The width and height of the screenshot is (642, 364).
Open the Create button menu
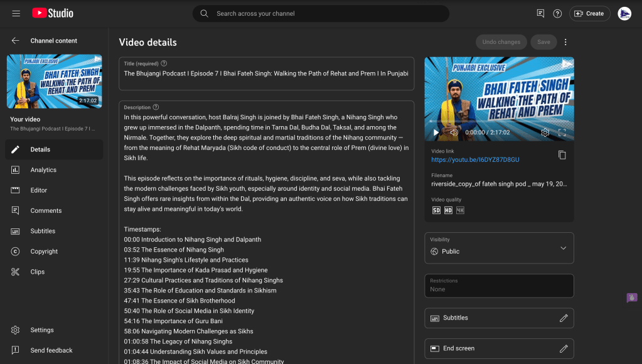589,14
